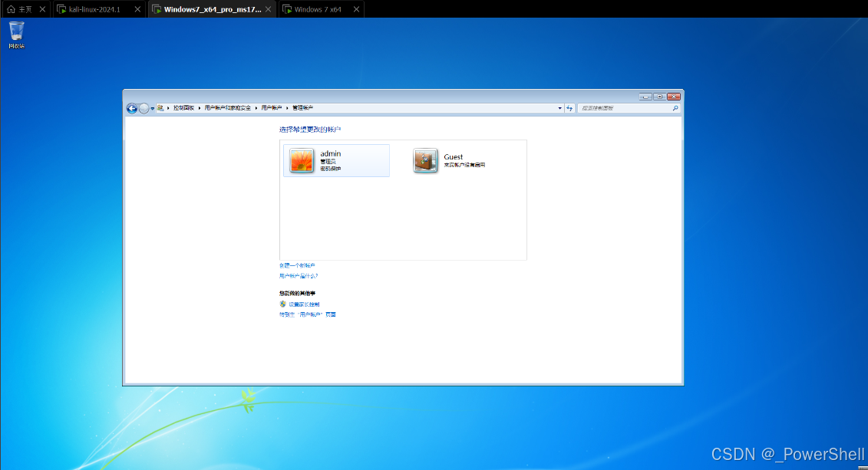
Task: Close the Windows7_x64_pro_ms17 tab
Action: tap(268, 9)
